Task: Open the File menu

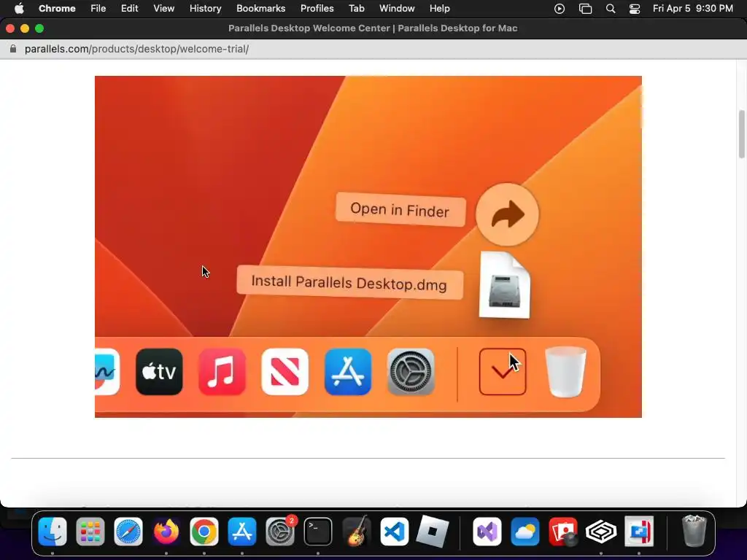Action: click(98, 9)
